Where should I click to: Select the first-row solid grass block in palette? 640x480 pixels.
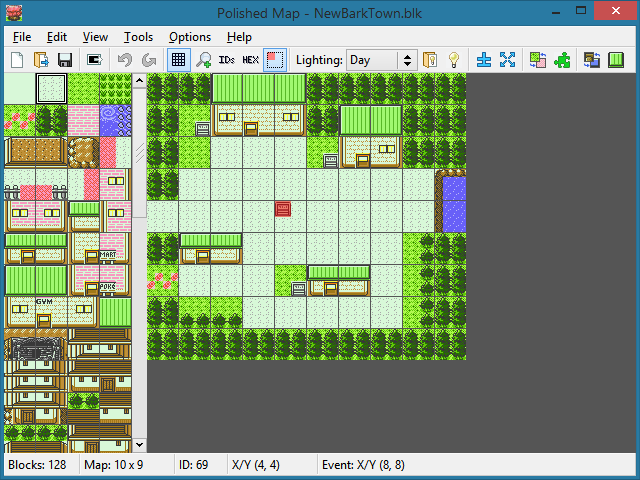(84, 89)
